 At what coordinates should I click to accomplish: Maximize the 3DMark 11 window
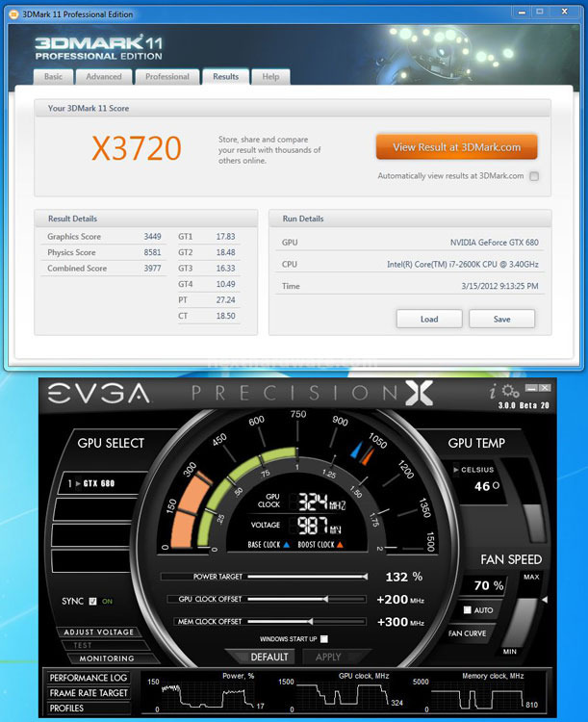point(540,13)
